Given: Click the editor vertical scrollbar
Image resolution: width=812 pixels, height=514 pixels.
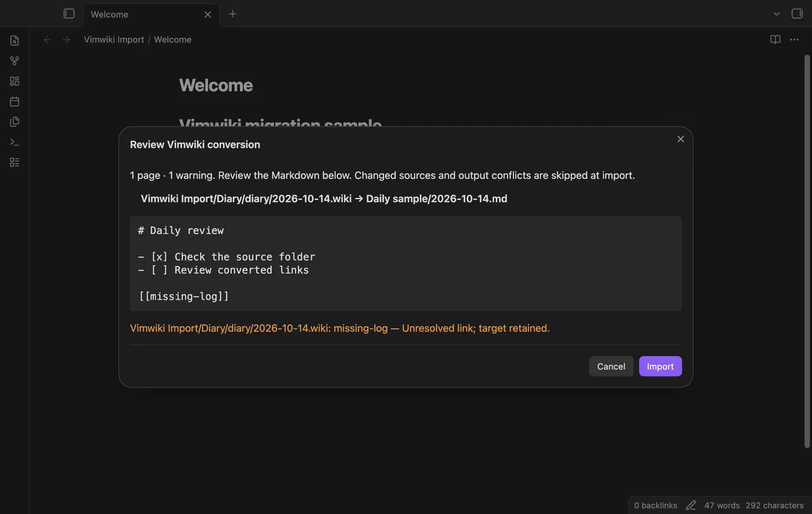Looking at the screenshot, I should point(807,250).
